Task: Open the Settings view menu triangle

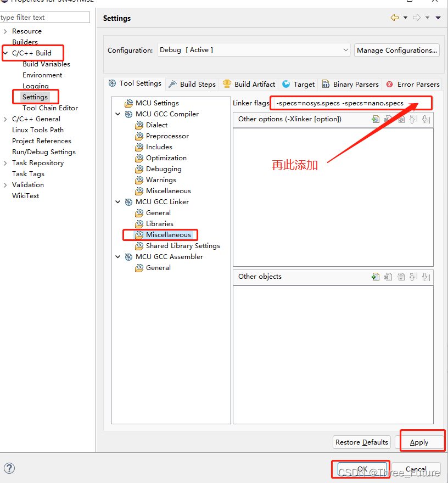Action: coord(438,18)
